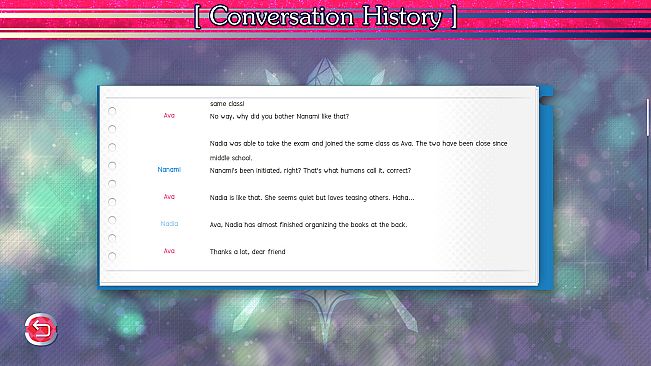Click Ava's line "Nadia is like that"
Viewport: 651px width, 366px height.
coord(312,198)
